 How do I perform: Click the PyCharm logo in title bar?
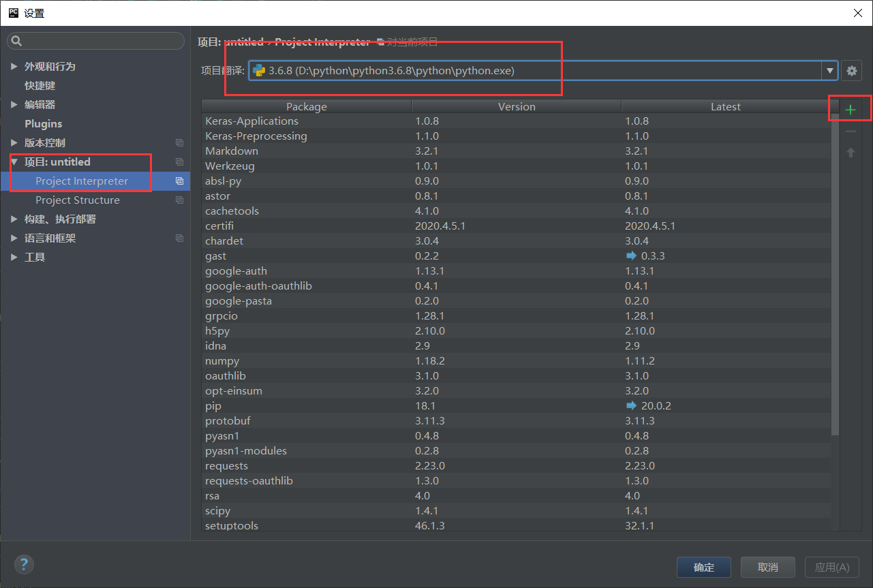point(13,12)
